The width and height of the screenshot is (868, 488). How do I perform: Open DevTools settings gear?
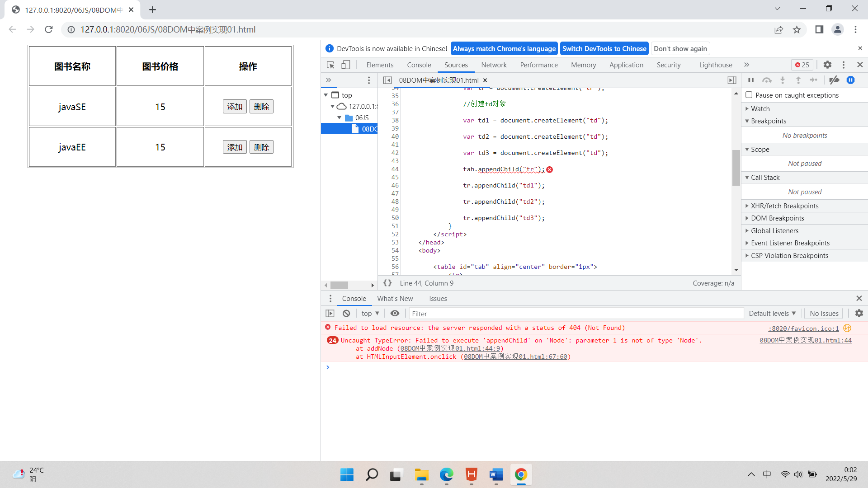pos(827,65)
